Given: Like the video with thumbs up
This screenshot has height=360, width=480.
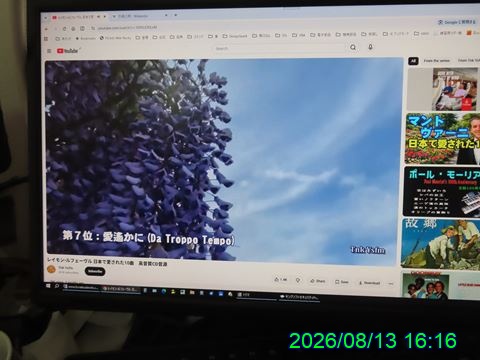Looking at the screenshot, I should pos(280,280).
